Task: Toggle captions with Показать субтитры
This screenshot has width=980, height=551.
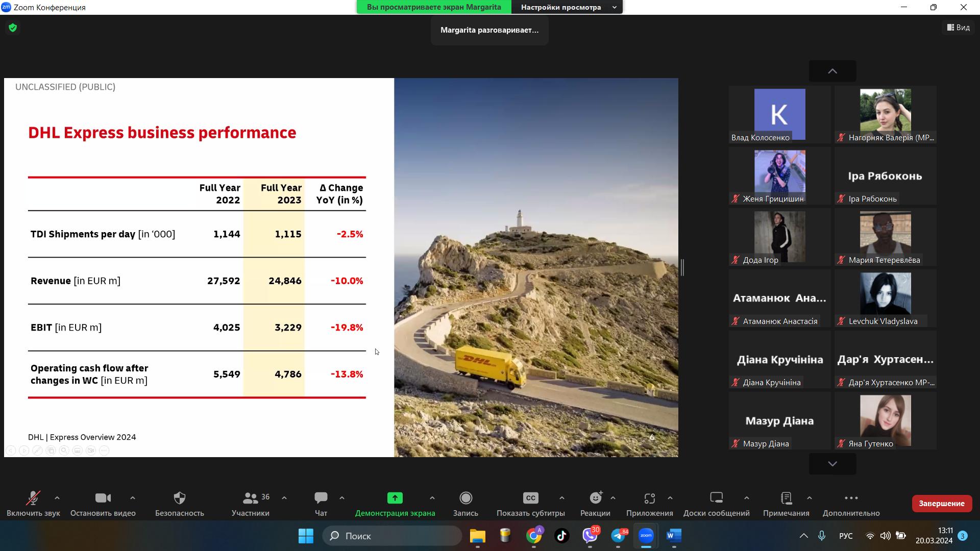Action: coord(530,498)
